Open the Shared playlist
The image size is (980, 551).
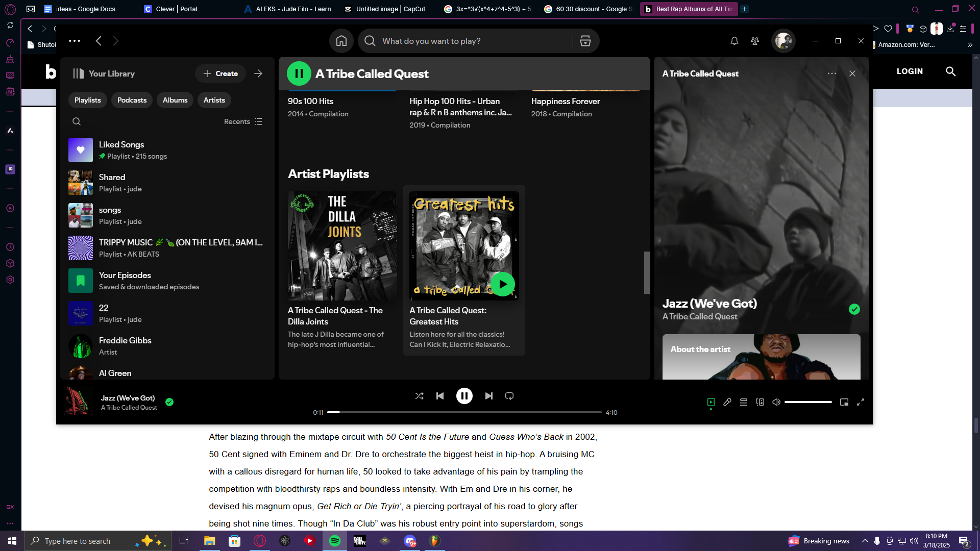(167, 183)
